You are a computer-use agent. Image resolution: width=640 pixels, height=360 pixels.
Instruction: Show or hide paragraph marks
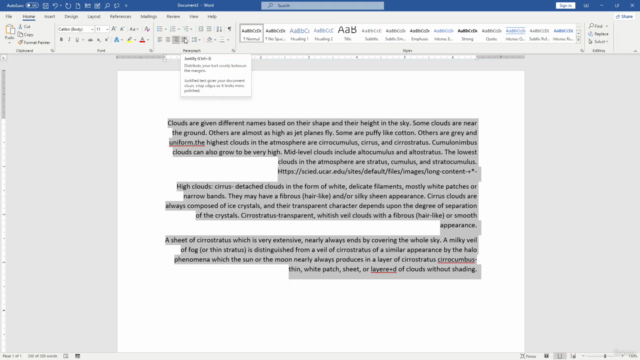(x=229, y=29)
